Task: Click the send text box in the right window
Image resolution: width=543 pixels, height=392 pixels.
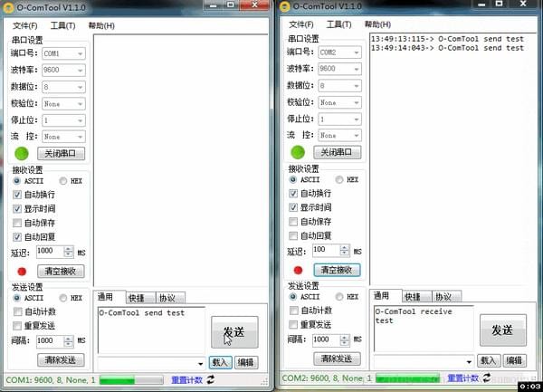Action: (424, 329)
